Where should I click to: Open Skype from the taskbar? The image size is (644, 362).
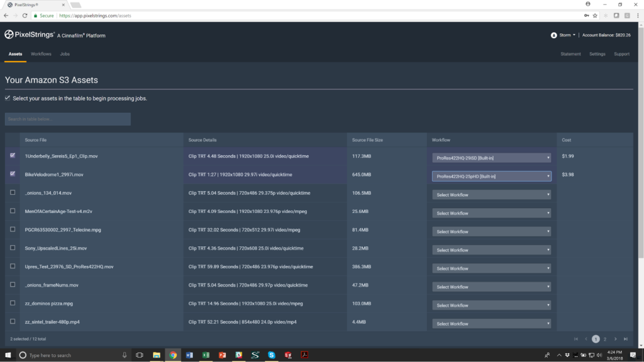[272, 355]
